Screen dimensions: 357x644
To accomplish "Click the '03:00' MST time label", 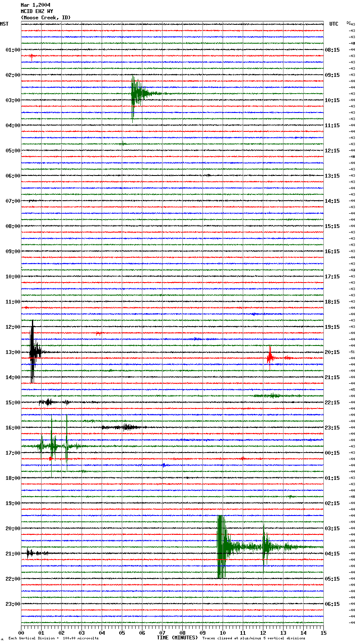I will tap(13, 100).
